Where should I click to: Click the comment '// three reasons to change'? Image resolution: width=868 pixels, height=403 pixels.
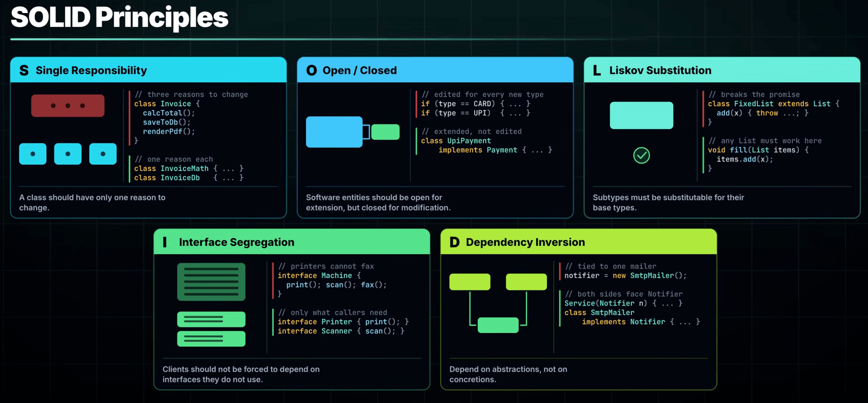coord(191,94)
